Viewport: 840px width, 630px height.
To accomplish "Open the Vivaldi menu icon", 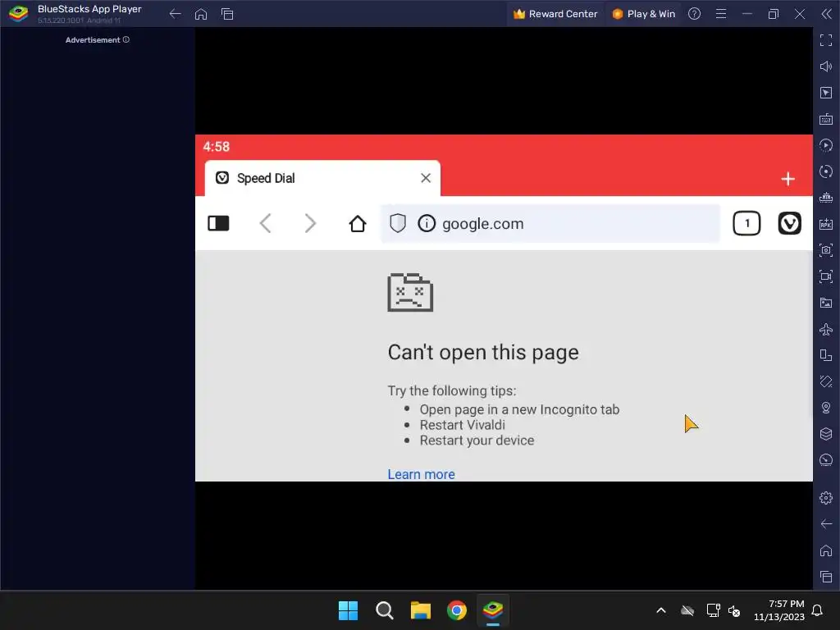I will pyautogui.click(x=789, y=223).
